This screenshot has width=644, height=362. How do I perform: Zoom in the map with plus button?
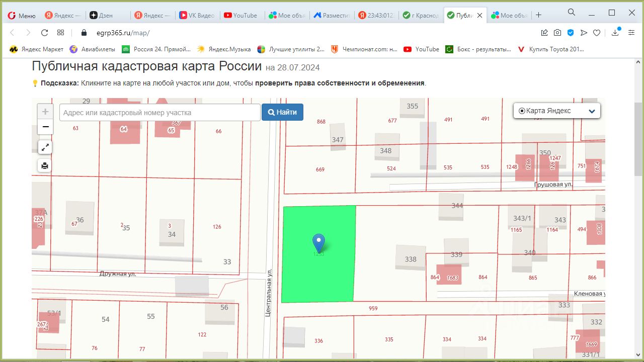(45, 112)
